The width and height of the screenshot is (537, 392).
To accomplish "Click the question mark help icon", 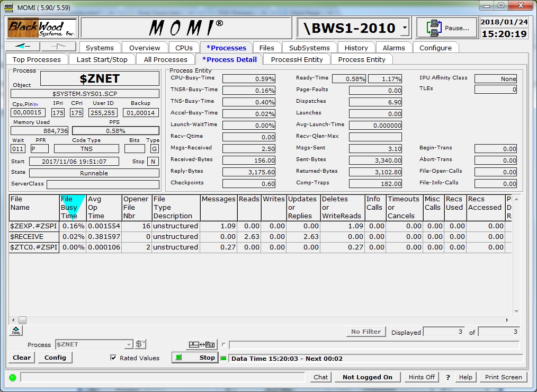I will click(x=448, y=377).
